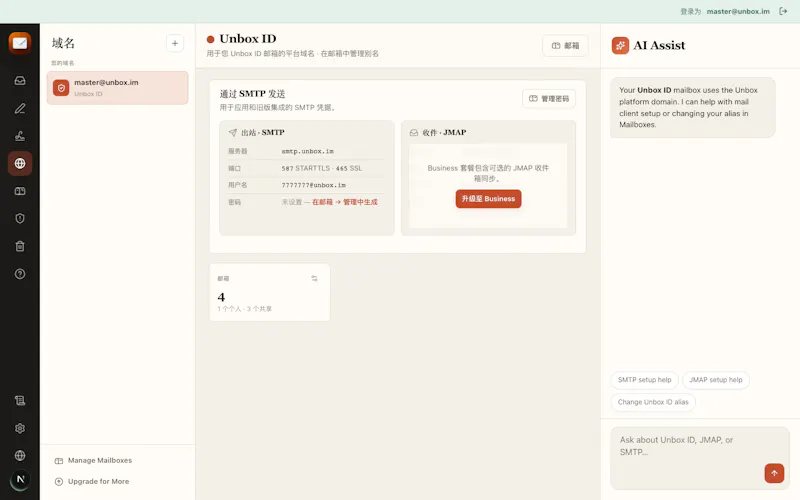
Task: Click the 邮箱 button in header
Action: tap(565, 45)
